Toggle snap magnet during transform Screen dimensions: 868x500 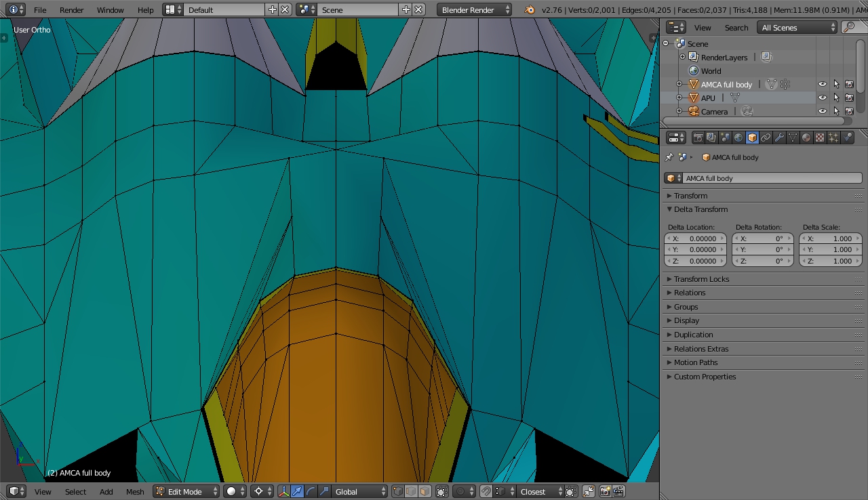486,491
